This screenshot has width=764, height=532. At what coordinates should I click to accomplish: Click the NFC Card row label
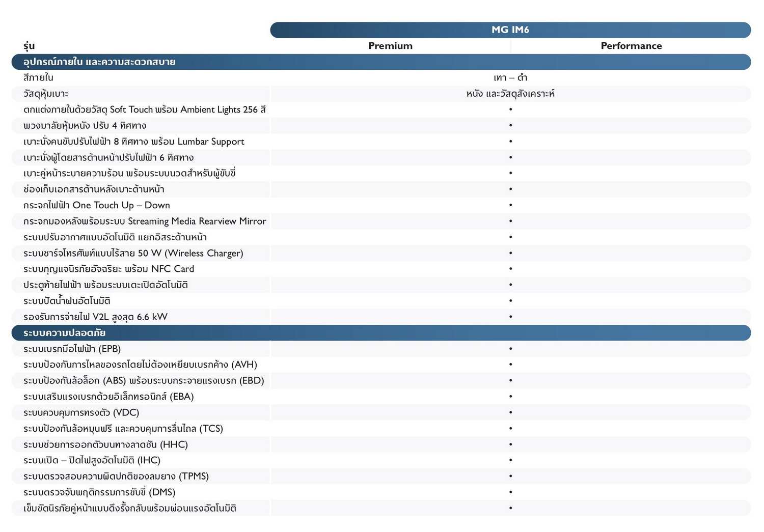click(x=108, y=269)
